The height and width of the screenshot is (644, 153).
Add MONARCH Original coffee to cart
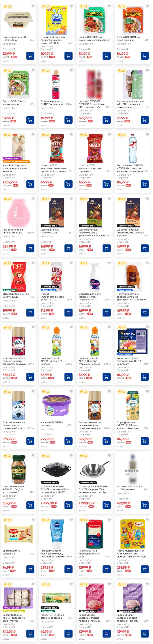(x=30, y=505)
